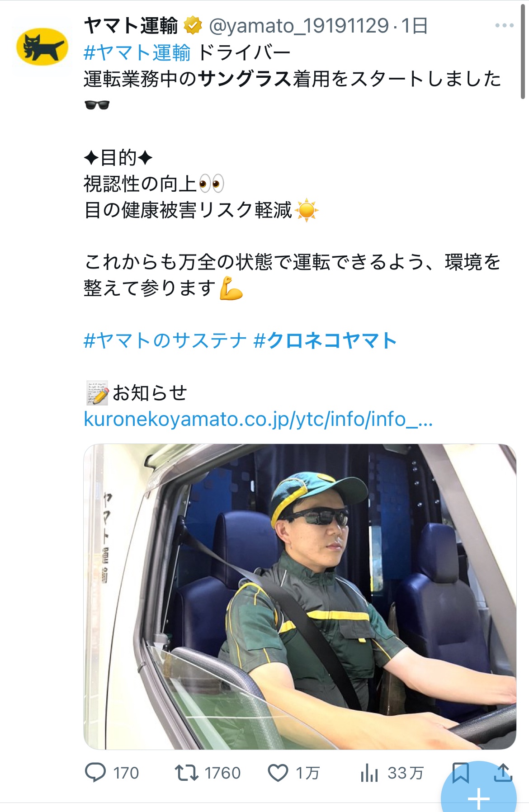This screenshot has height=812, width=529.
Task: Click the @yamato_19191129 handle
Action: (x=298, y=26)
